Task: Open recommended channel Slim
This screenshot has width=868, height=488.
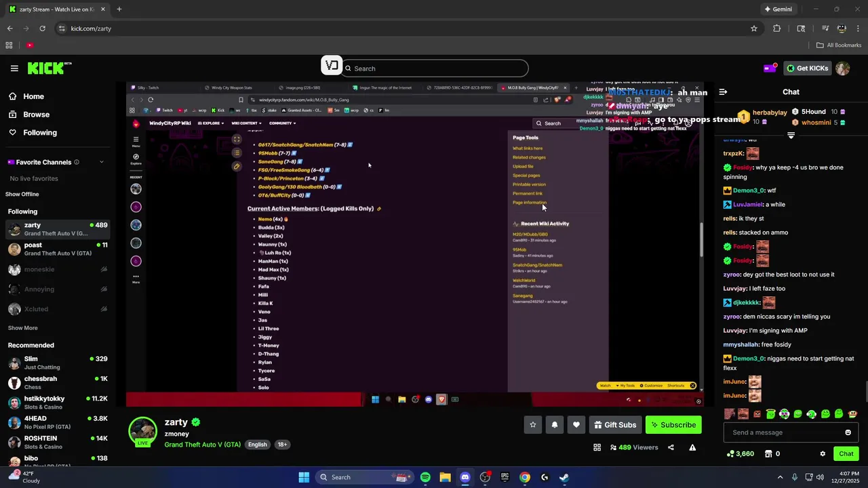Action: tap(58, 363)
